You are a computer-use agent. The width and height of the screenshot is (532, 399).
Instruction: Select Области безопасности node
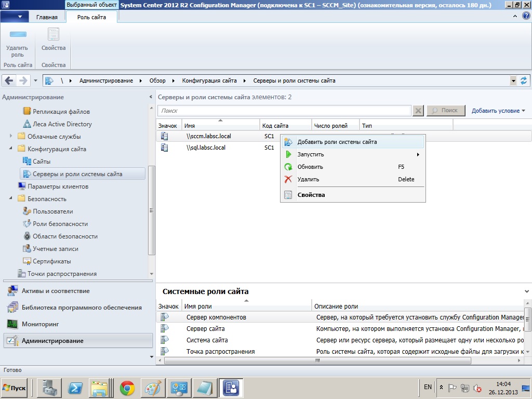(65, 236)
